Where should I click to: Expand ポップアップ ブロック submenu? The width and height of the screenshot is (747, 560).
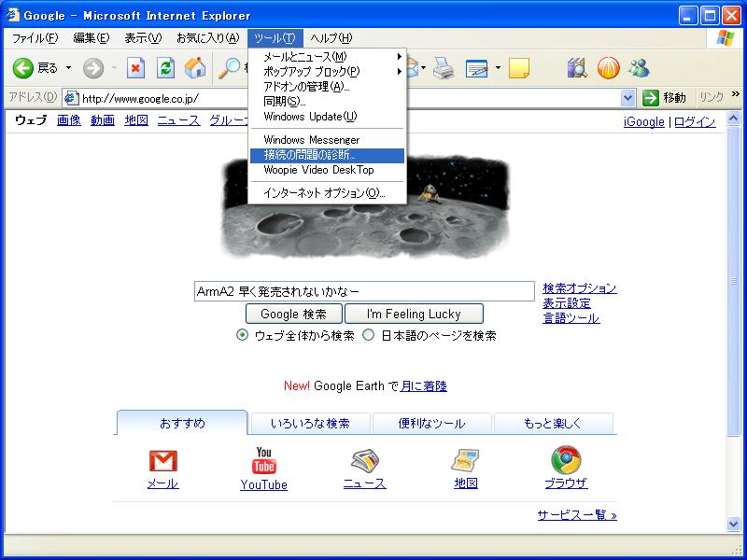pos(327,72)
